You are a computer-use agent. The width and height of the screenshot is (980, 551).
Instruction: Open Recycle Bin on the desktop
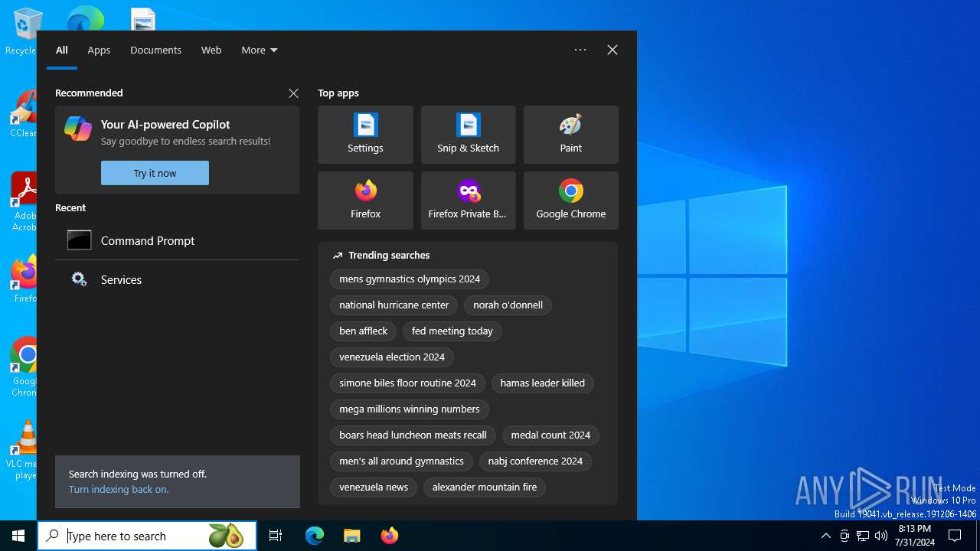click(x=20, y=32)
